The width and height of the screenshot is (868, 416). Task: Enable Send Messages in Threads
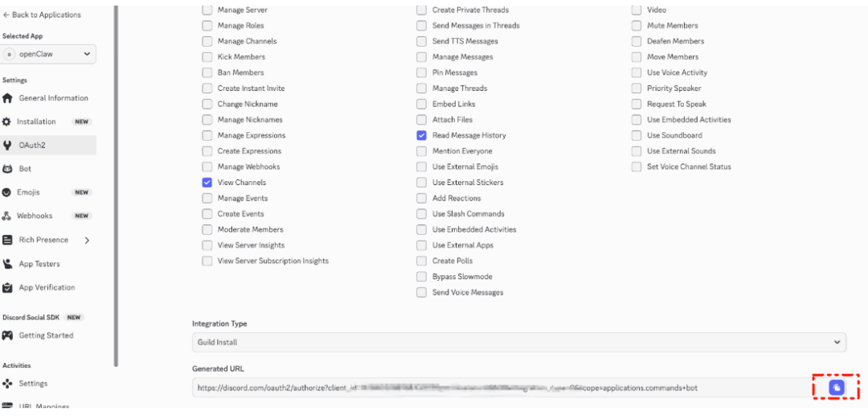point(422,26)
